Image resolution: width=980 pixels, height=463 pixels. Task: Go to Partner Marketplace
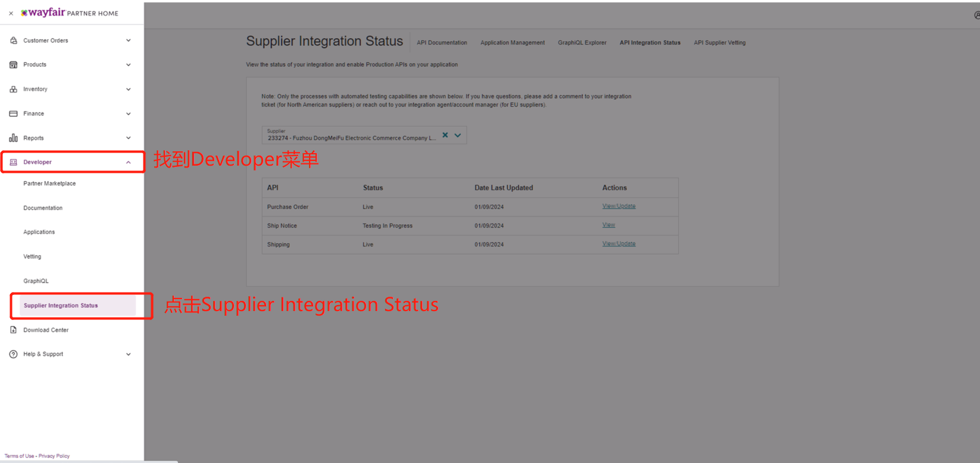pos(49,184)
